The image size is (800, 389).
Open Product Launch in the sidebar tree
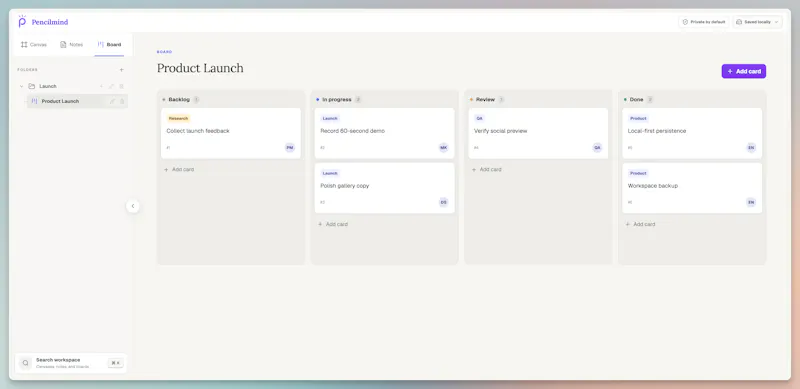pos(77,101)
